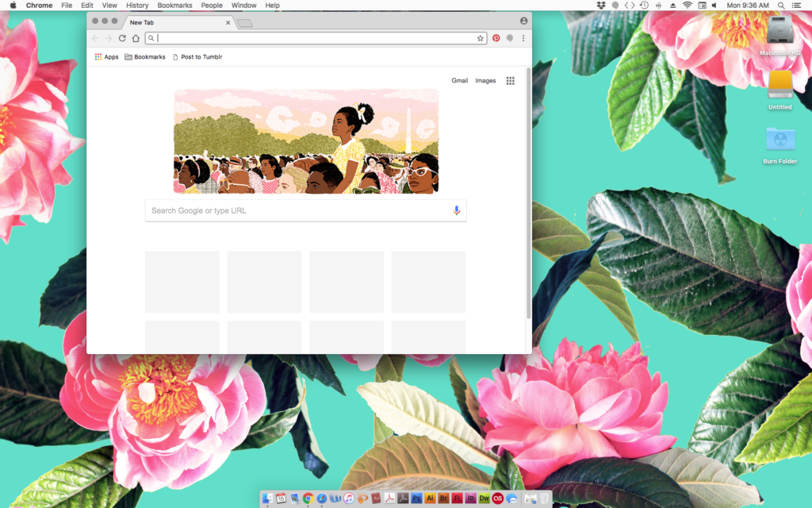
Task: Focus the Chrome address bar
Action: point(316,38)
